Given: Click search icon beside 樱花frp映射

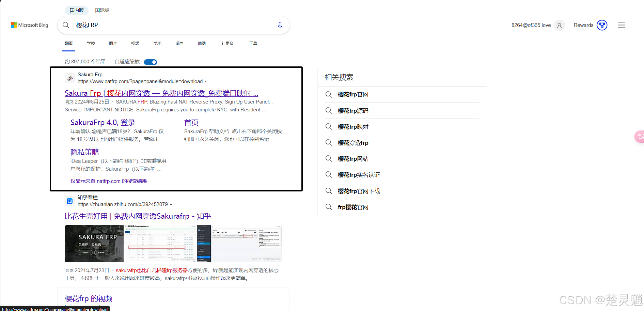Looking at the screenshot, I should coord(329,127).
